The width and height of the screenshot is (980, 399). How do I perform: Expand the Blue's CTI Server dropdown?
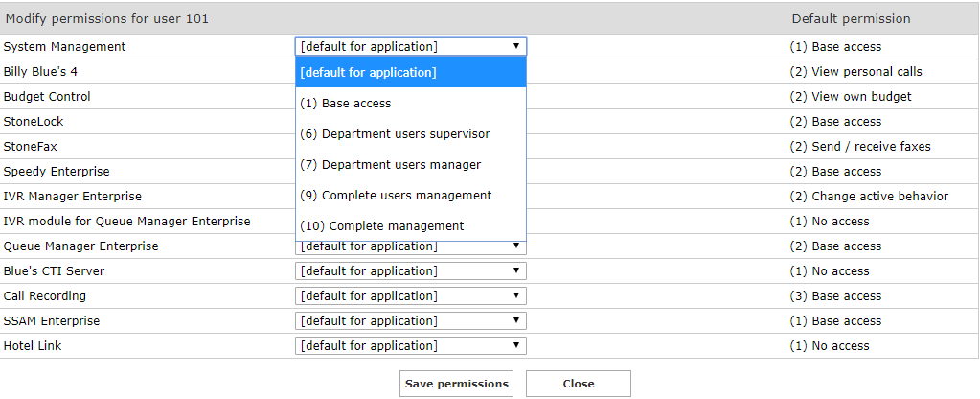click(410, 271)
